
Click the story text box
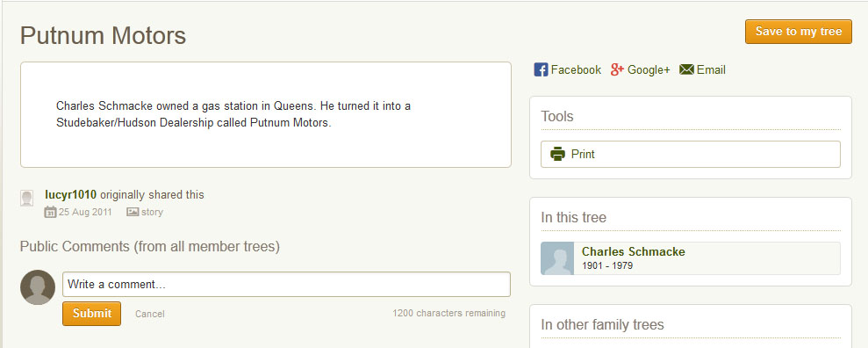(266, 115)
